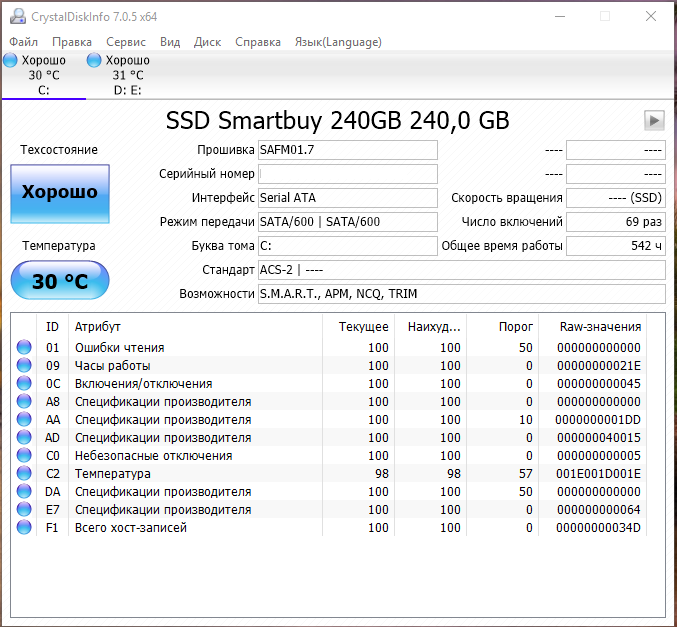Open the Диск menu
The height and width of the screenshot is (627, 677).
(207, 42)
